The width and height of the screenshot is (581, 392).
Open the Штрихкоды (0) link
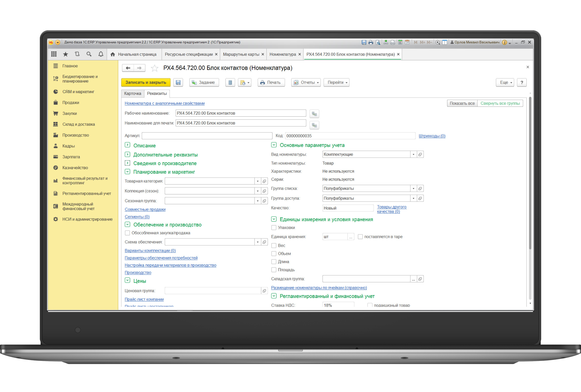click(x=432, y=136)
